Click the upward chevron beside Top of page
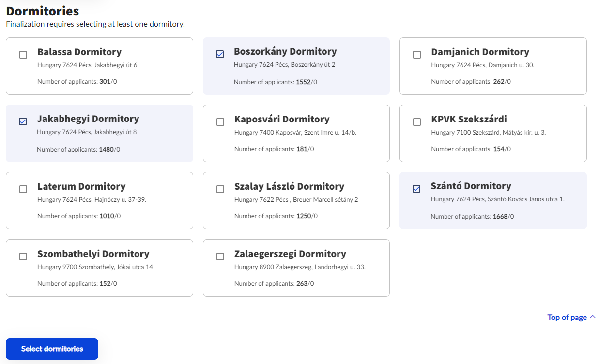The height and width of the screenshot is (364, 599). click(593, 317)
